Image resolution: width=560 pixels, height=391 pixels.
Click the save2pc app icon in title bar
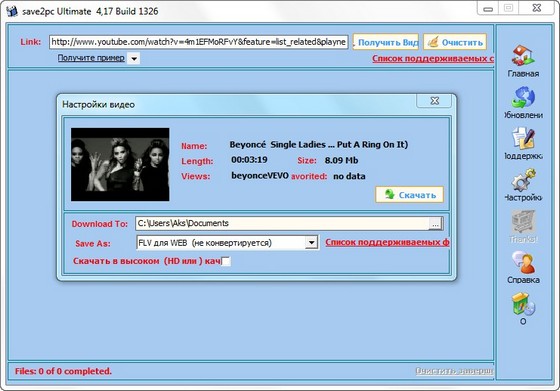(x=12, y=11)
